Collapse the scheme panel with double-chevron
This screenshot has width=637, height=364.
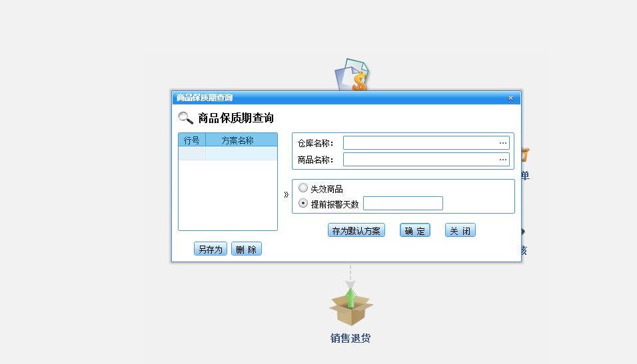click(286, 195)
